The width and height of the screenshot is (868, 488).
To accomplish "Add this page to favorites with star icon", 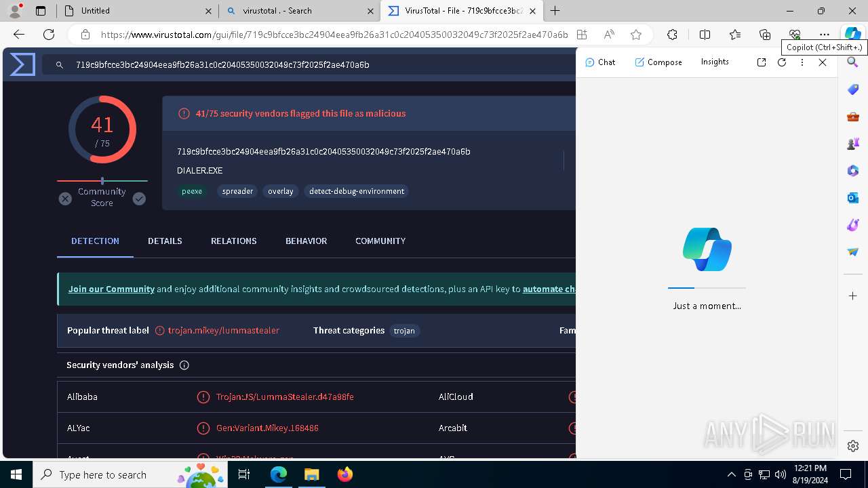I will (x=636, y=35).
